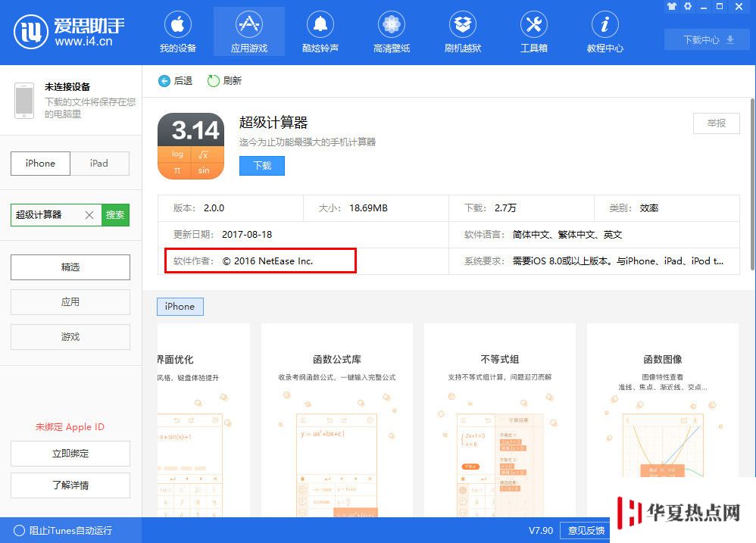
Task: Open 刷机越狱 flash and jailbreak section
Action: point(463,32)
